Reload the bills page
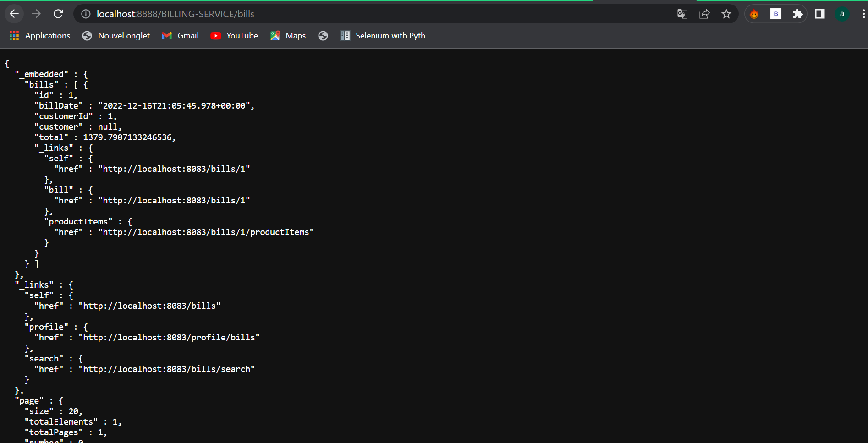This screenshot has height=443, width=868. pyautogui.click(x=58, y=14)
